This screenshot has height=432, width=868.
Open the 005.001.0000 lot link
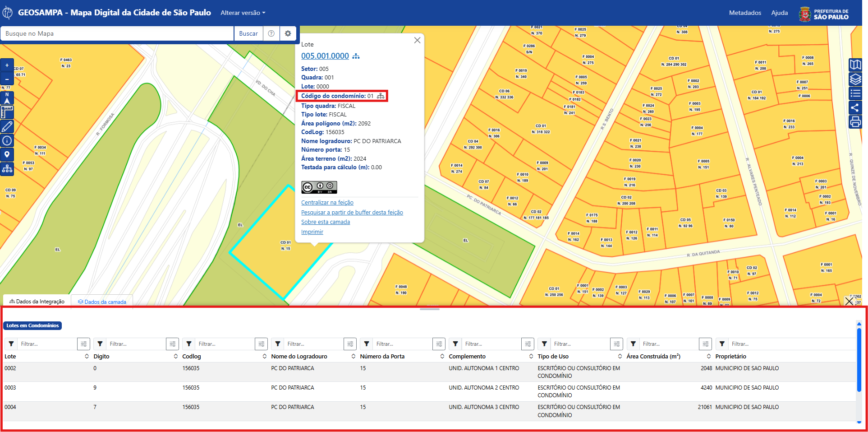click(325, 56)
